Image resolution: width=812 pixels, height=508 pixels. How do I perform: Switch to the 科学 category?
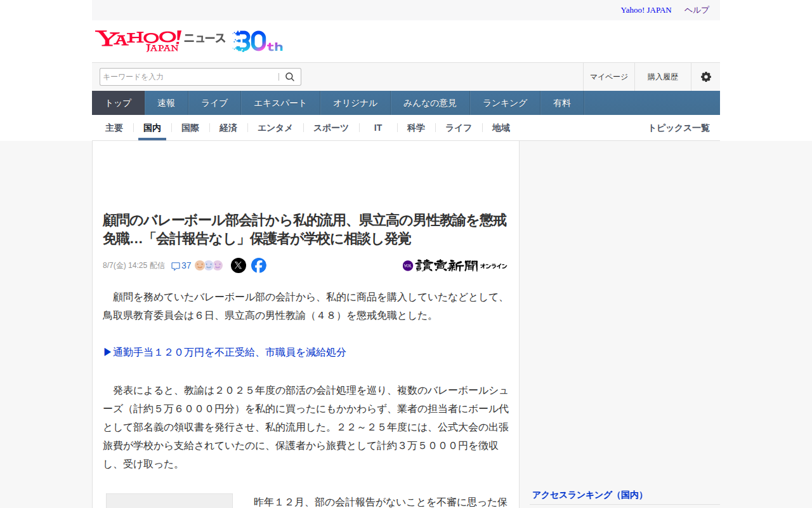[x=416, y=128]
